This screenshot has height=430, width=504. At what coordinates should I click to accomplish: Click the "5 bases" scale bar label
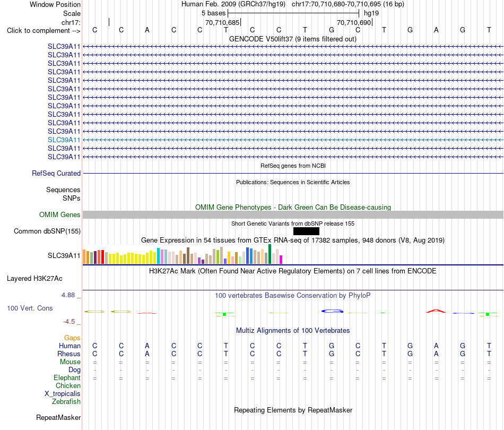pyautogui.click(x=213, y=13)
